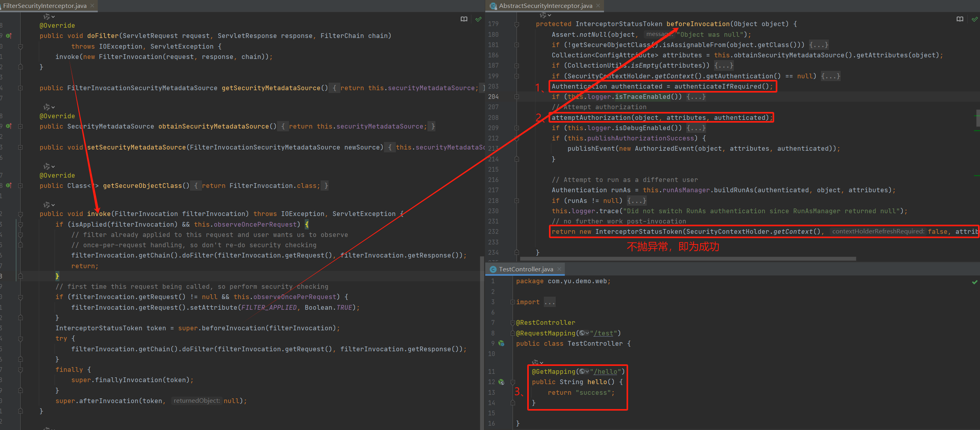Click the vertical scrollbar of FilterSecurityInterceptor editor
Screen dimensions: 980x430
point(482,342)
